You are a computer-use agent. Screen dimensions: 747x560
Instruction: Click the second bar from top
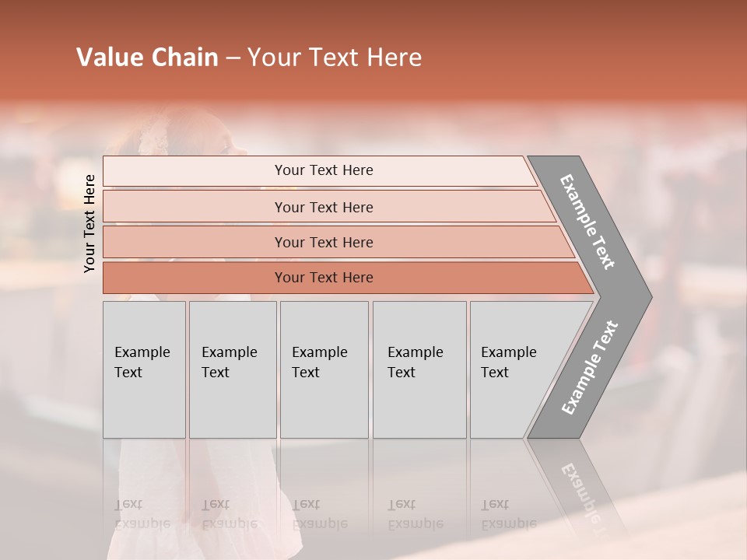click(x=323, y=207)
